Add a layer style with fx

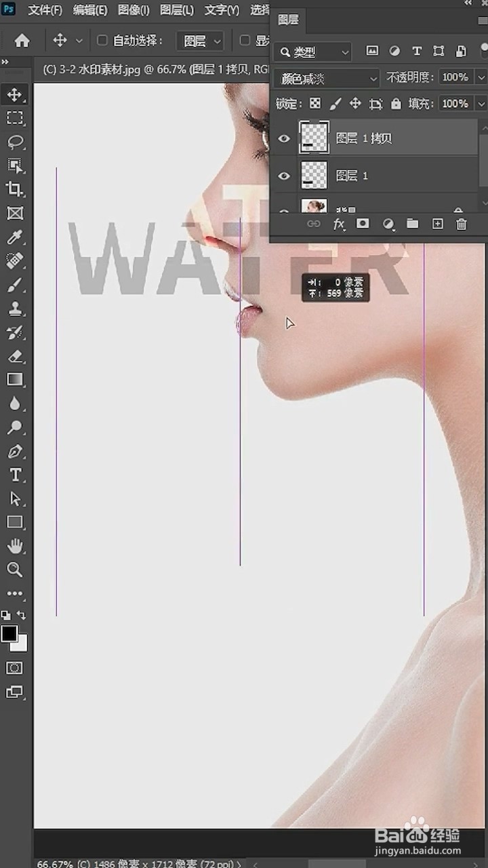(339, 224)
